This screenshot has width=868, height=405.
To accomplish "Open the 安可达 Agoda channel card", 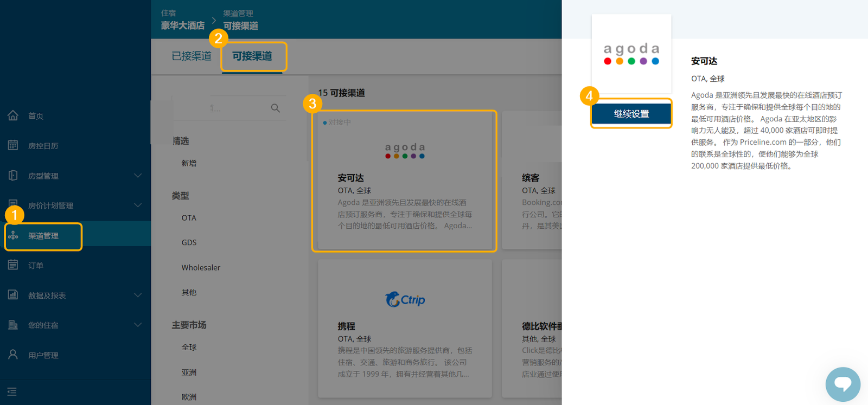I will [x=405, y=181].
